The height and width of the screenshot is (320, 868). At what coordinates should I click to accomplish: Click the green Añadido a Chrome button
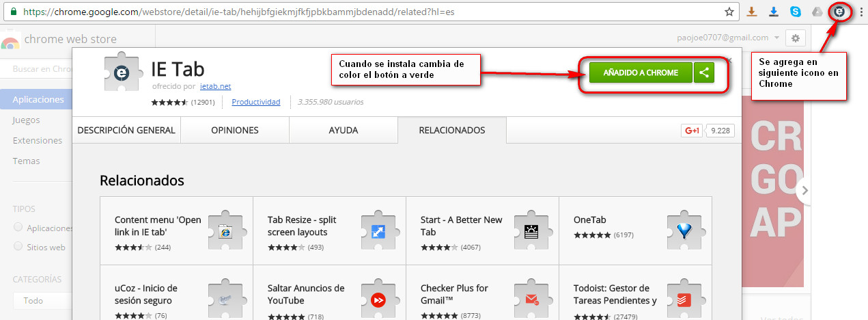pos(641,72)
